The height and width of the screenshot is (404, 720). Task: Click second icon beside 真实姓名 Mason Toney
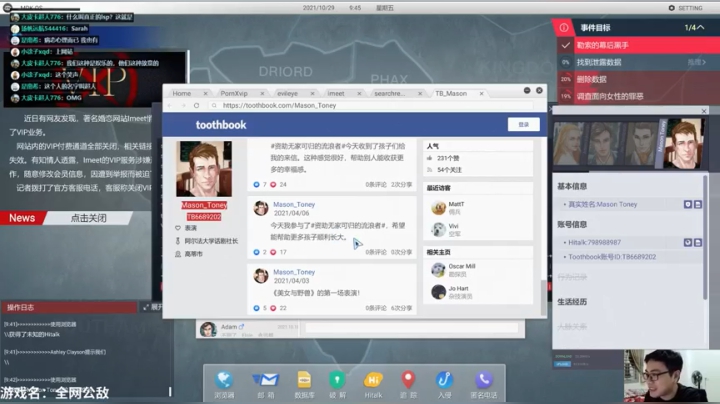pos(698,204)
